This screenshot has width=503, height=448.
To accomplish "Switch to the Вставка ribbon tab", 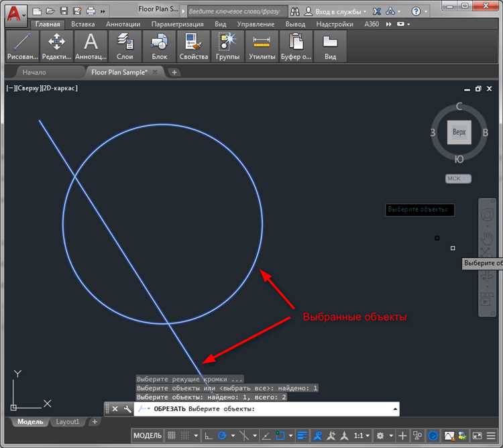I will pos(82,24).
